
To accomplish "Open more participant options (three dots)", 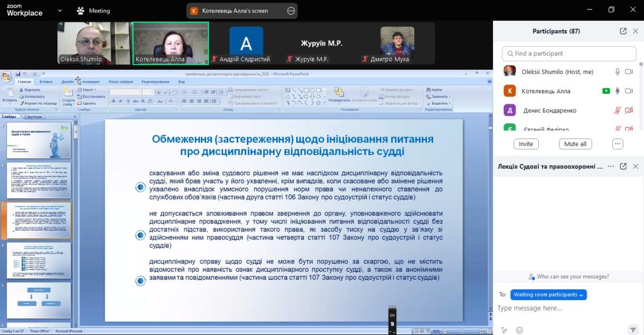I will (x=618, y=144).
